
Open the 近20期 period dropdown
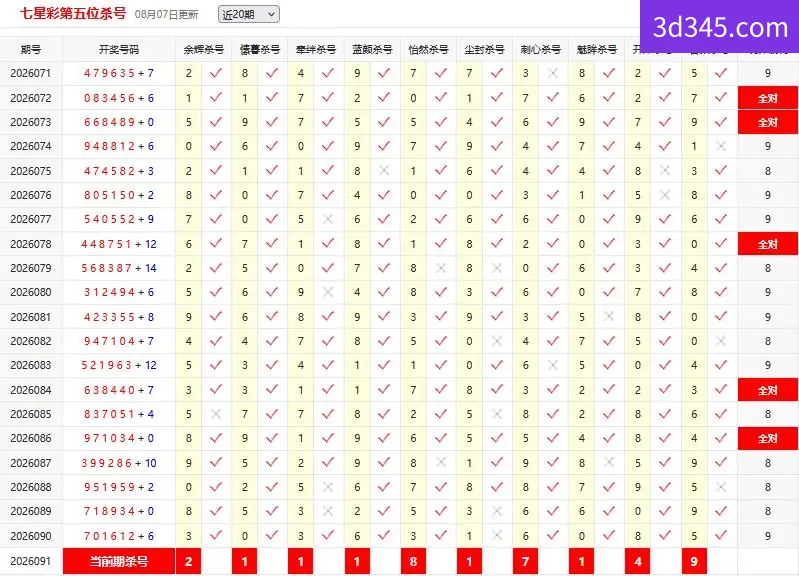coord(249,14)
